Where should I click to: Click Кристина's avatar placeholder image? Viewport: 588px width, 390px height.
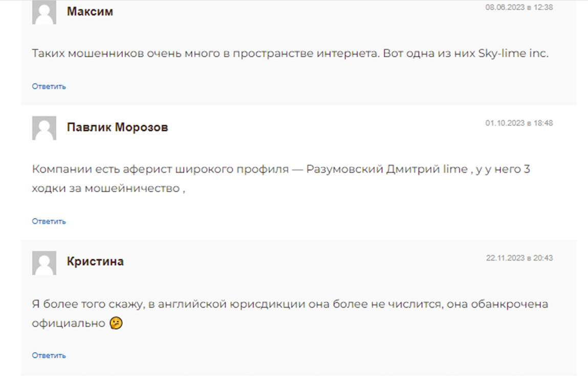(x=44, y=263)
